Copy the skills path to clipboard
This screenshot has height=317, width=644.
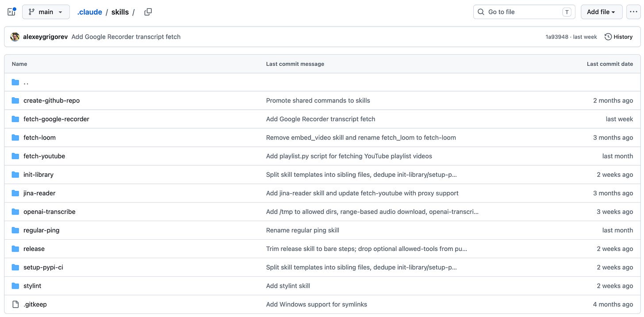click(x=148, y=12)
